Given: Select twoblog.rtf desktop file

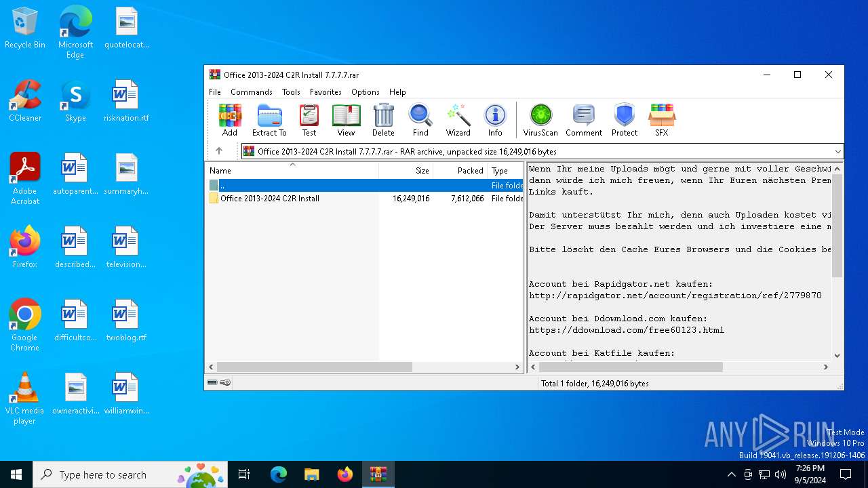Looking at the screenshot, I should coord(126,321).
